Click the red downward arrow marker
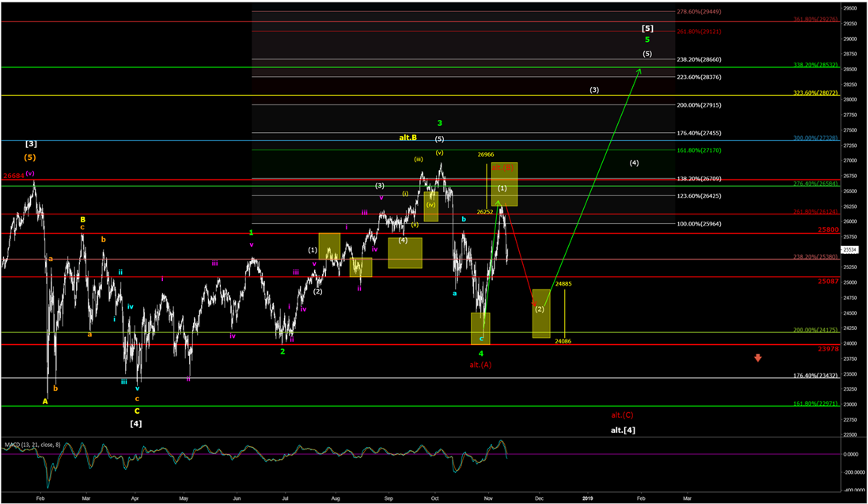This screenshot has height=504, width=868. click(x=758, y=358)
